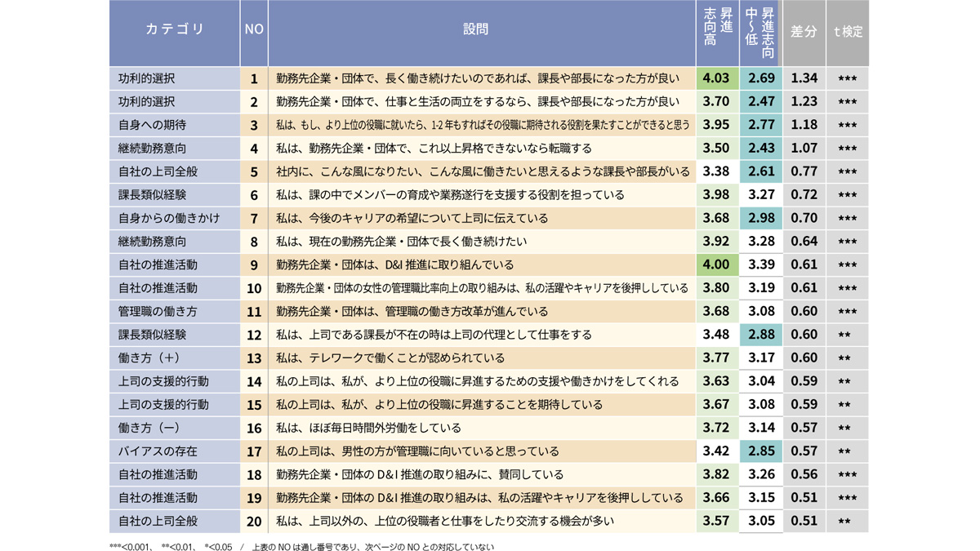The height and width of the screenshot is (551, 980).
Task: Click the question '男性の方が管理職に向いている'
Action: tap(482, 451)
